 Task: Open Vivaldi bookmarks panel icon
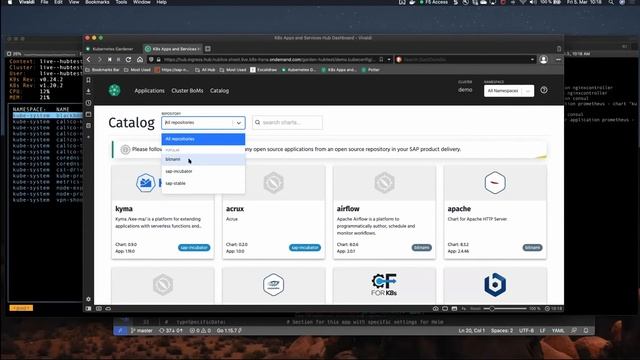coord(89,80)
